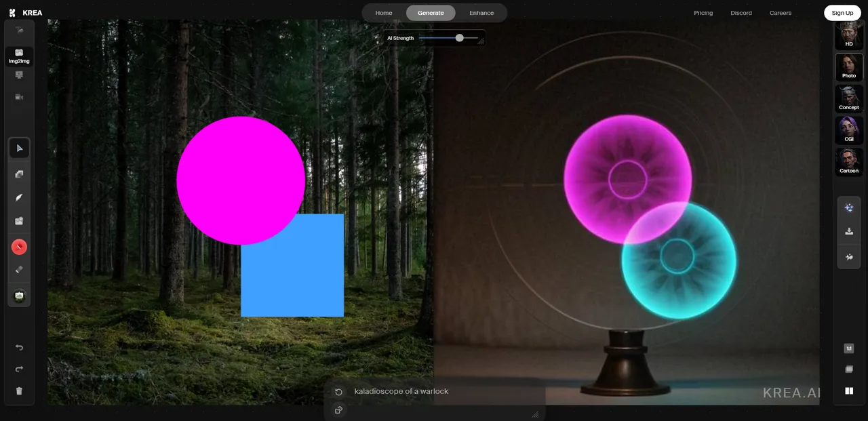Choose the Cartoon style preset
The height and width of the screenshot is (421, 868).
848,162
